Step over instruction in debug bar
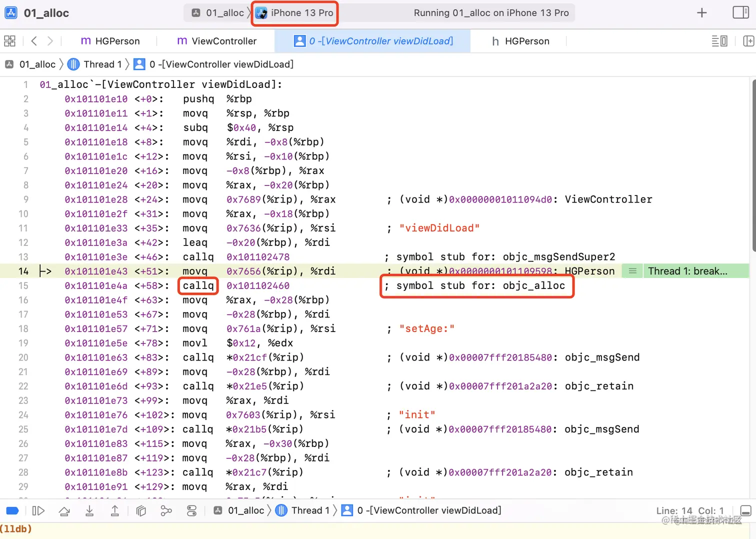The width and height of the screenshot is (756, 539). click(x=64, y=510)
